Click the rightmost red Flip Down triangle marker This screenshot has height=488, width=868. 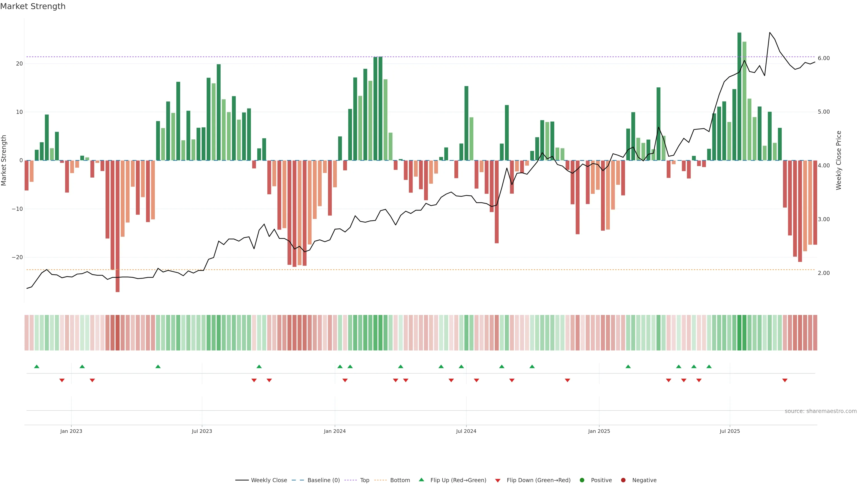click(785, 380)
